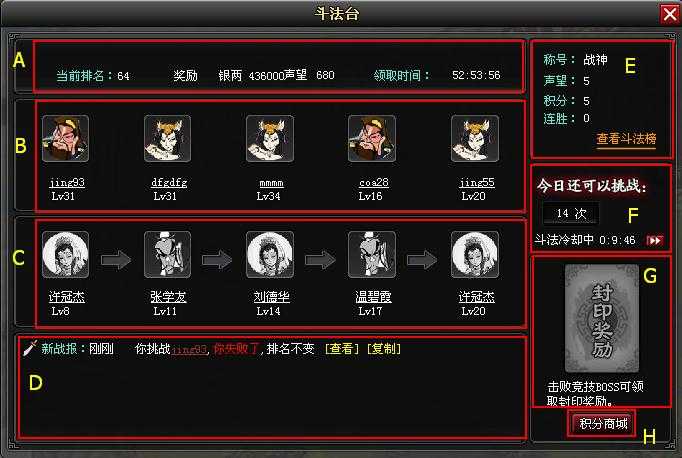Select dfgdfg's avatar in opponents row
Viewport: 682px width, 458px height.
pos(167,139)
